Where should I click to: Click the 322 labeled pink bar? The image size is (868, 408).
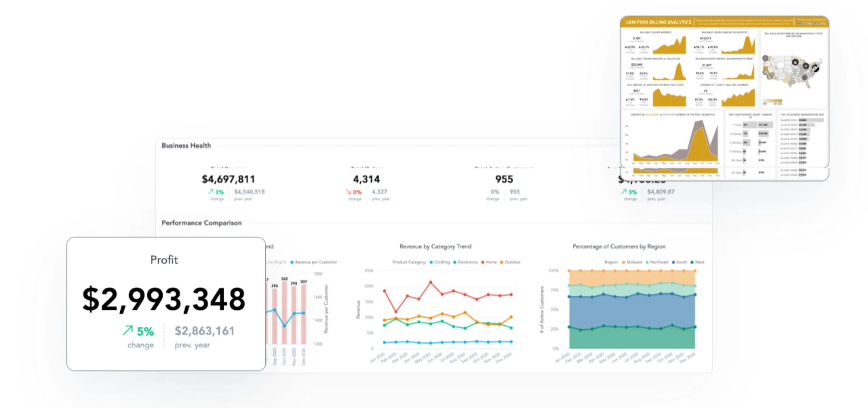(284, 313)
